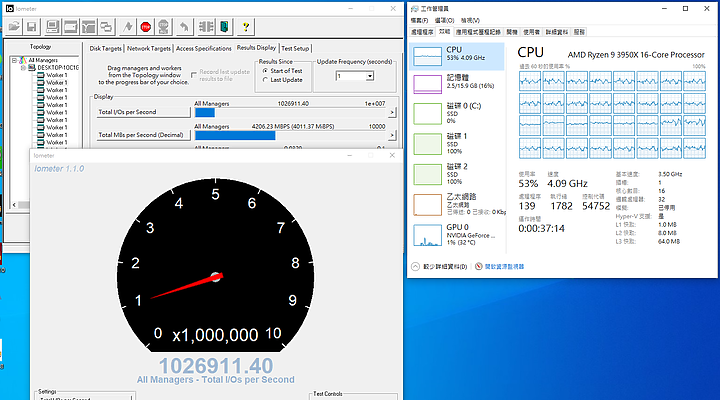The height and width of the screenshot is (400, 720).
Task: Click the Total MBs per Second progress bar
Action: point(290,135)
